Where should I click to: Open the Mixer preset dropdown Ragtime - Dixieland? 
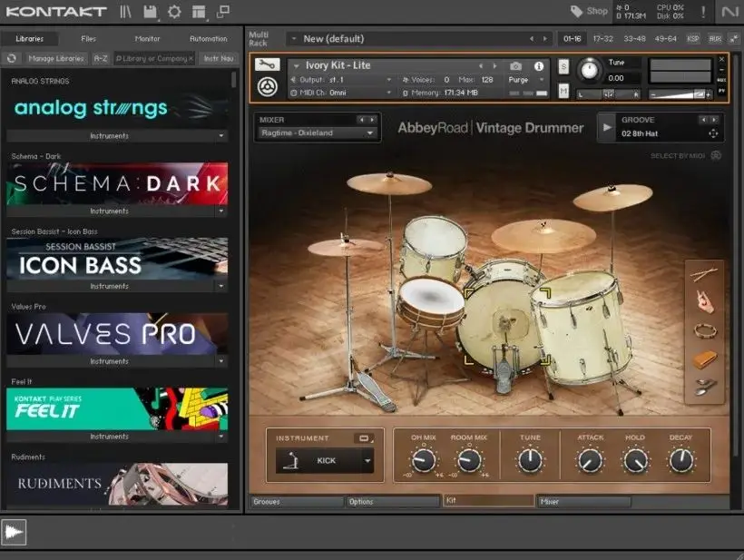click(318, 133)
